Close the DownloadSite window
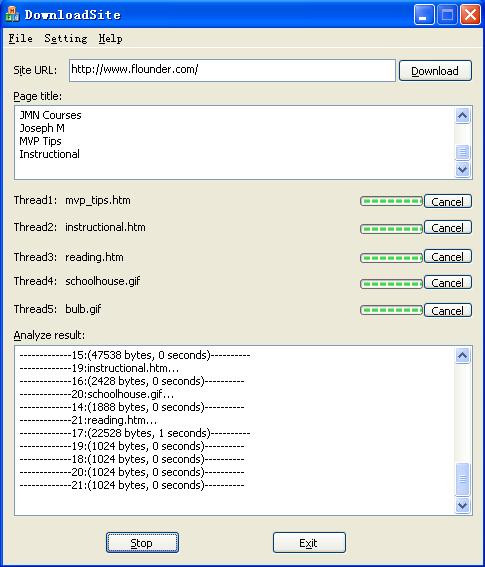Image resolution: width=485 pixels, height=567 pixels. coord(470,15)
